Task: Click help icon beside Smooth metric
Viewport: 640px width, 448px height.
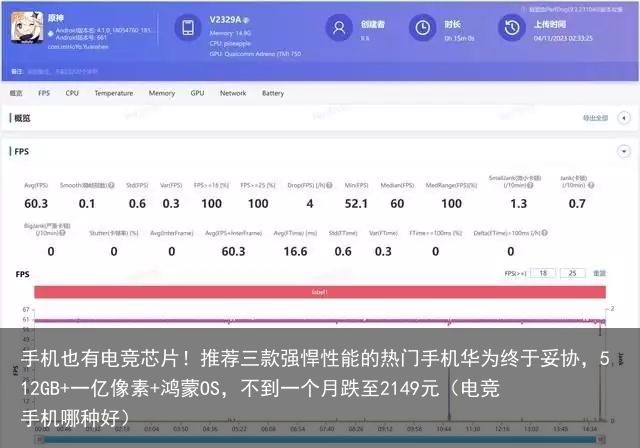Action: point(111,185)
